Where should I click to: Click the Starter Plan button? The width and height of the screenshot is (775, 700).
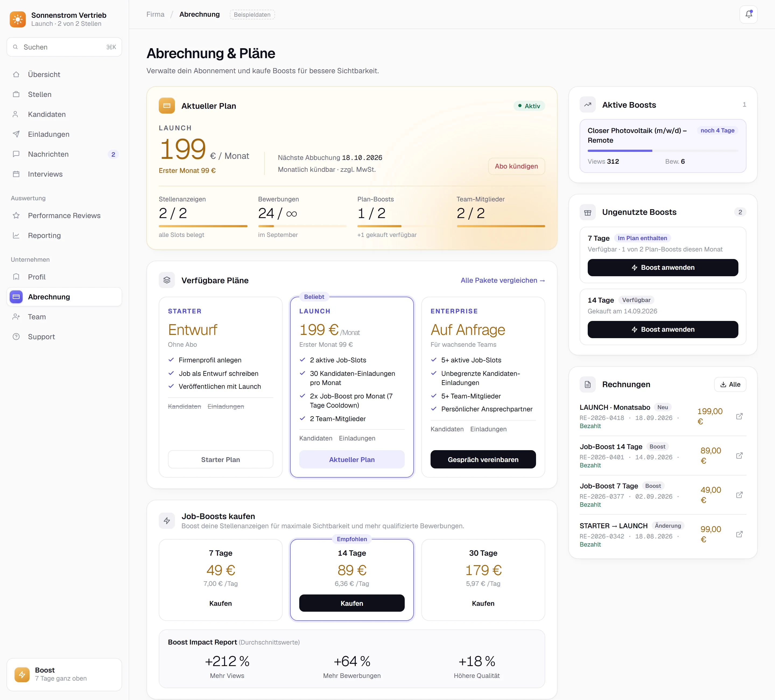click(x=220, y=460)
